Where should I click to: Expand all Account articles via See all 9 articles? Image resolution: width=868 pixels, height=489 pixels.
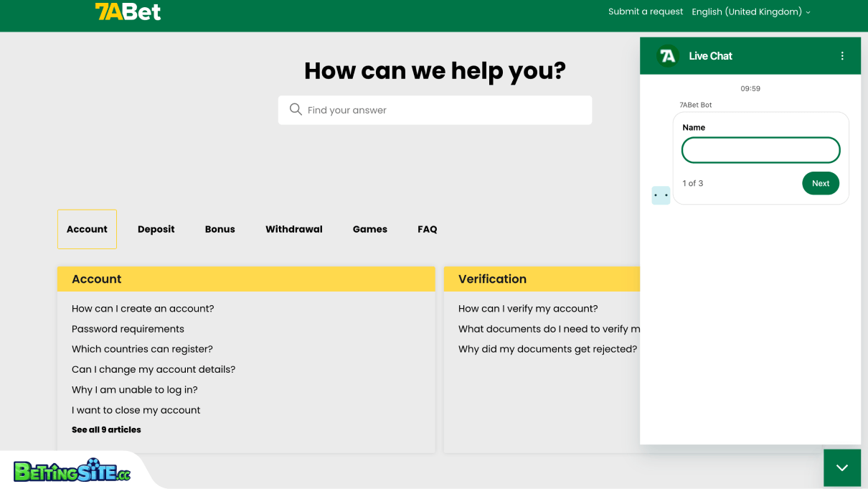(106, 429)
